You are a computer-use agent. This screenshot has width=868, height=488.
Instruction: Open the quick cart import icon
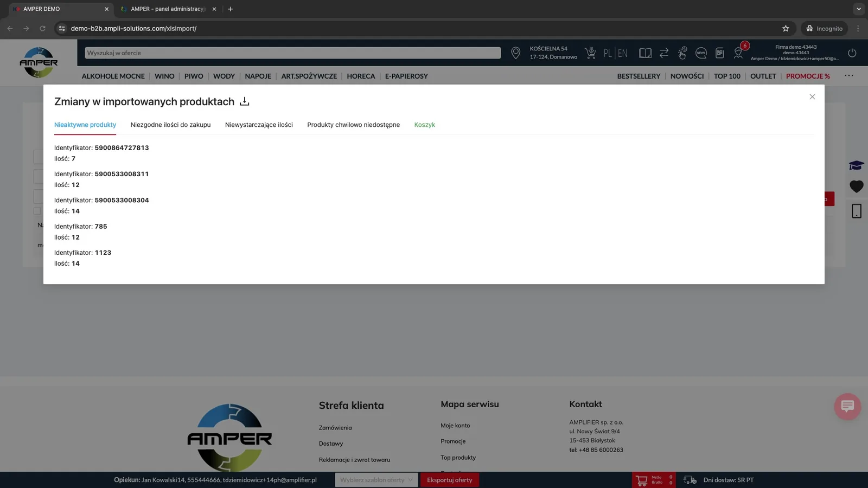(x=590, y=53)
